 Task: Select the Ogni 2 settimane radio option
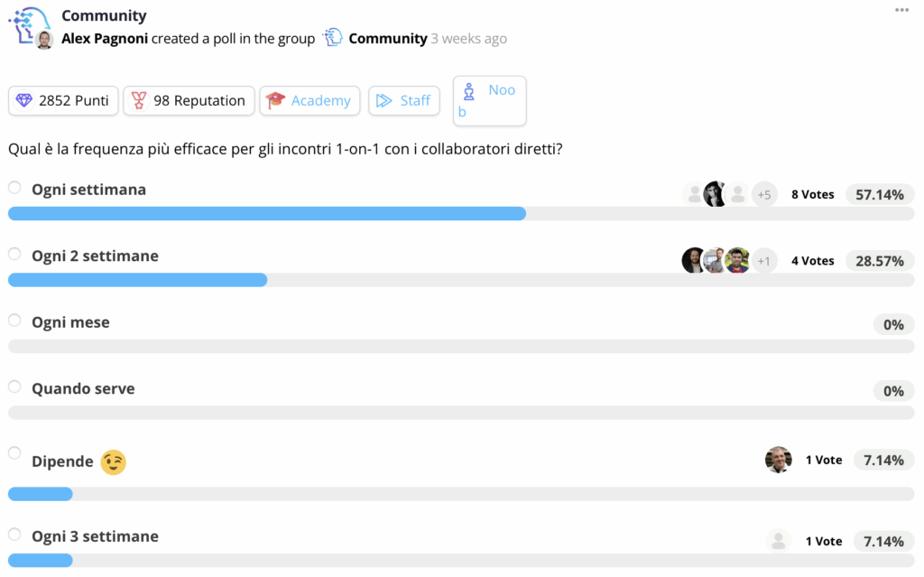click(x=14, y=254)
